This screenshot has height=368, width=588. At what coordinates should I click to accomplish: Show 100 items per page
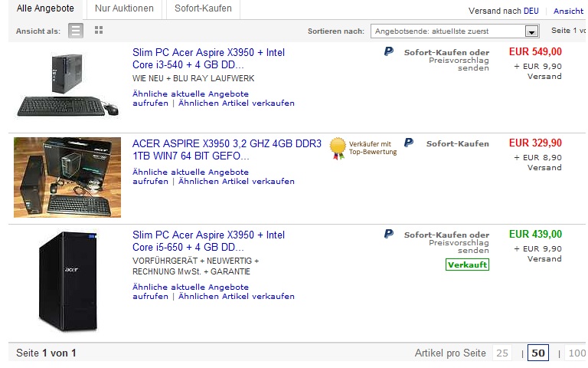click(x=576, y=353)
